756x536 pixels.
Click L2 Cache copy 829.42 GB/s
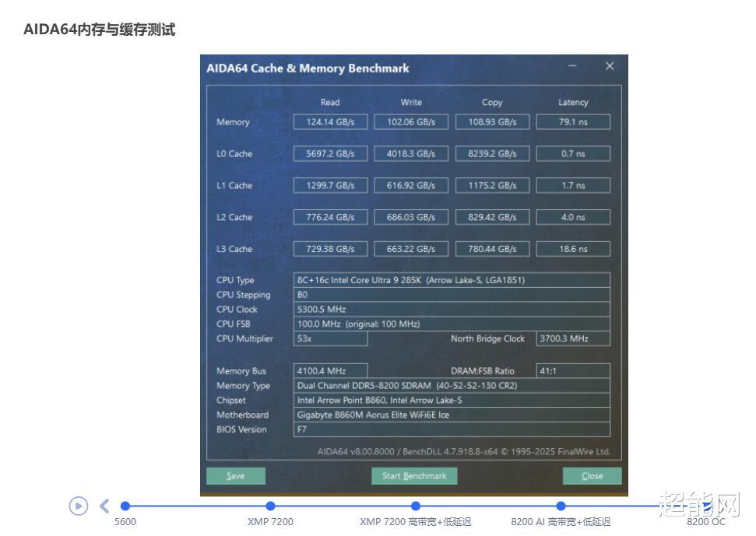coord(492,217)
